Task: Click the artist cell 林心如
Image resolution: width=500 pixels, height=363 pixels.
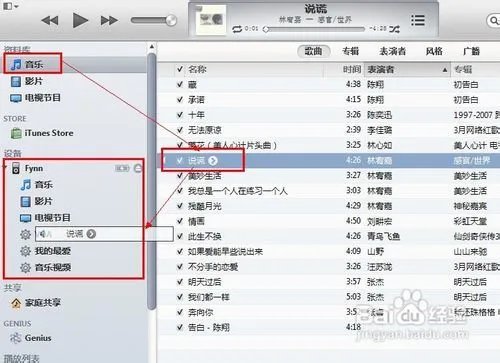Action: (379, 145)
